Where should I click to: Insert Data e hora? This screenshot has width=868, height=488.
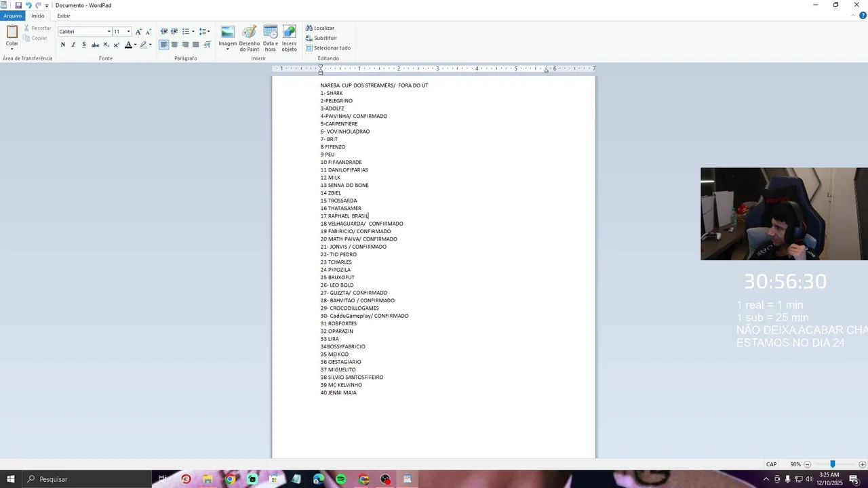tap(271, 39)
